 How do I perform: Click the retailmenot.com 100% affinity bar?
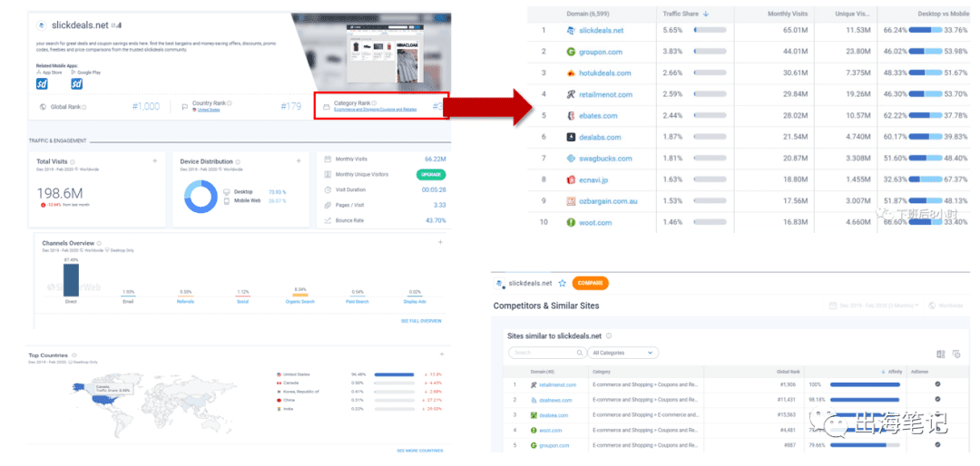[865, 384]
